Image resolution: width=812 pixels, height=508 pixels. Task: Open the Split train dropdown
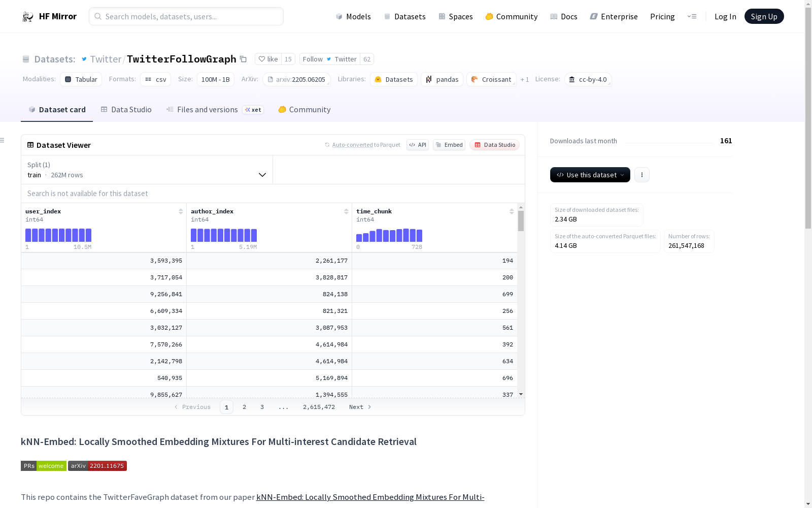point(147,170)
